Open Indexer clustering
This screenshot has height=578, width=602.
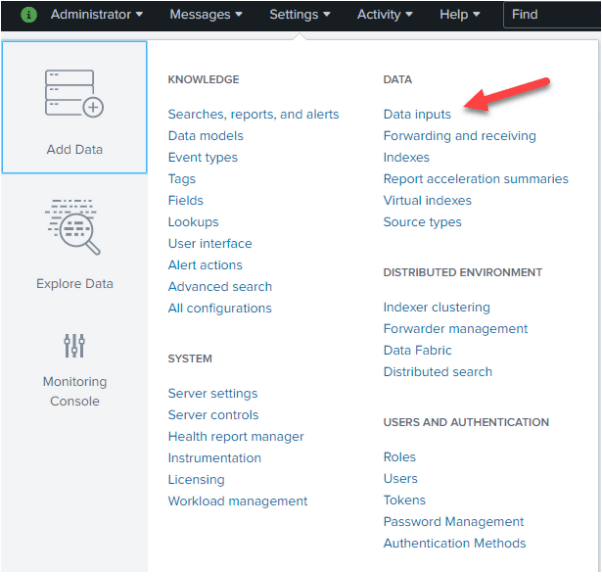[437, 308]
